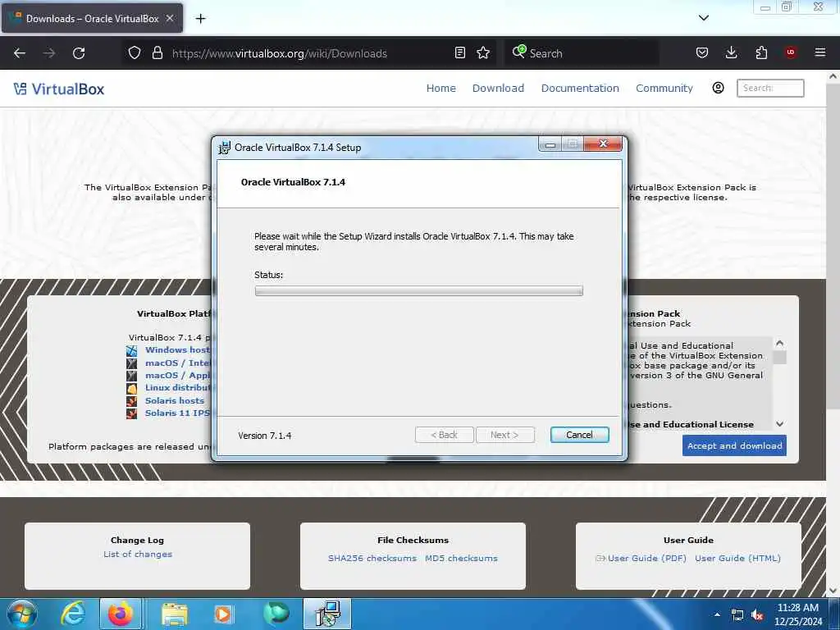The height and width of the screenshot is (630, 840).
Task: Open Firefox downloads panel
Action: (x=731, y=52)
